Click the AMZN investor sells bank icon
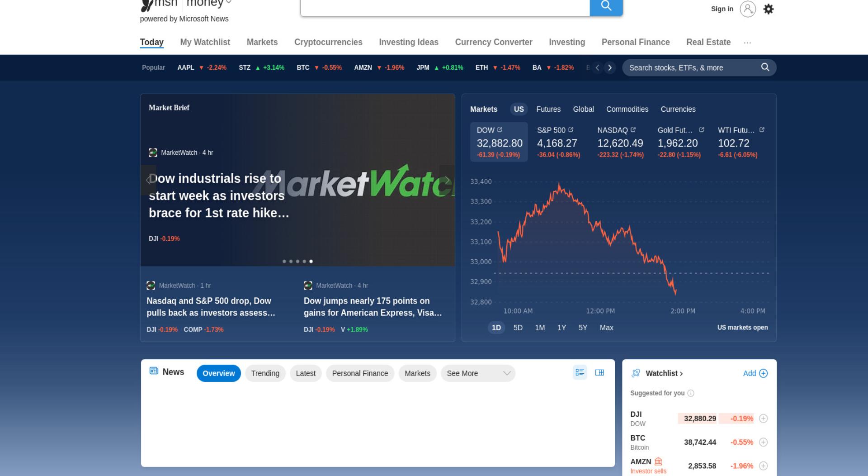 [658, 462]
